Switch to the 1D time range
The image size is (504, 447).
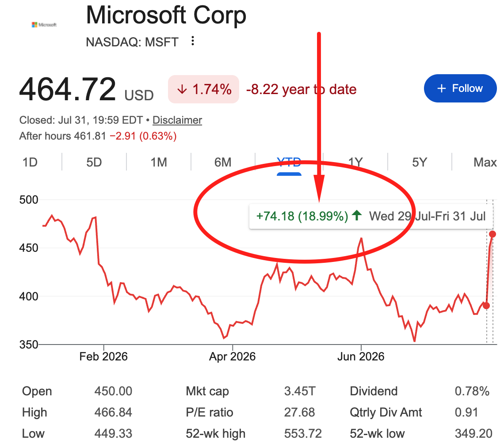pos(30,162)
